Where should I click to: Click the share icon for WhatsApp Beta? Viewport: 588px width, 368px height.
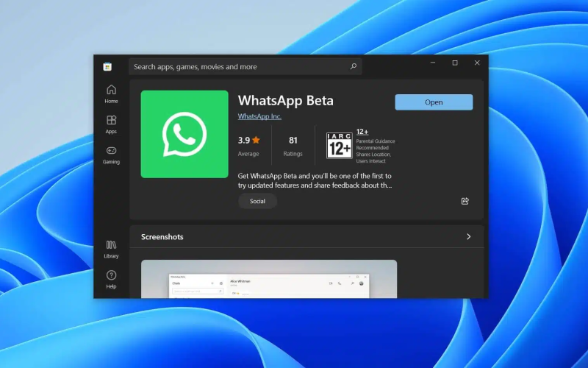(x=465, y=201)
